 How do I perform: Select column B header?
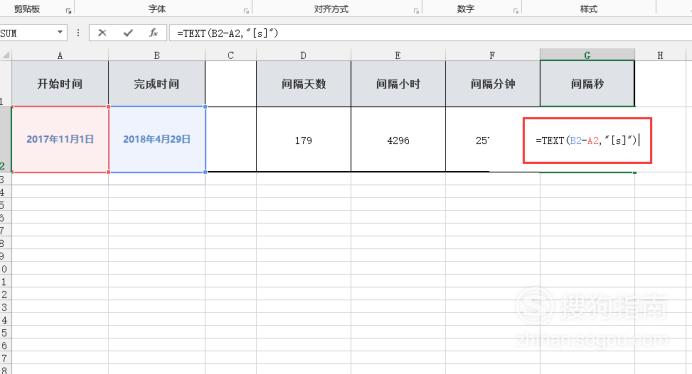point(157,55)
